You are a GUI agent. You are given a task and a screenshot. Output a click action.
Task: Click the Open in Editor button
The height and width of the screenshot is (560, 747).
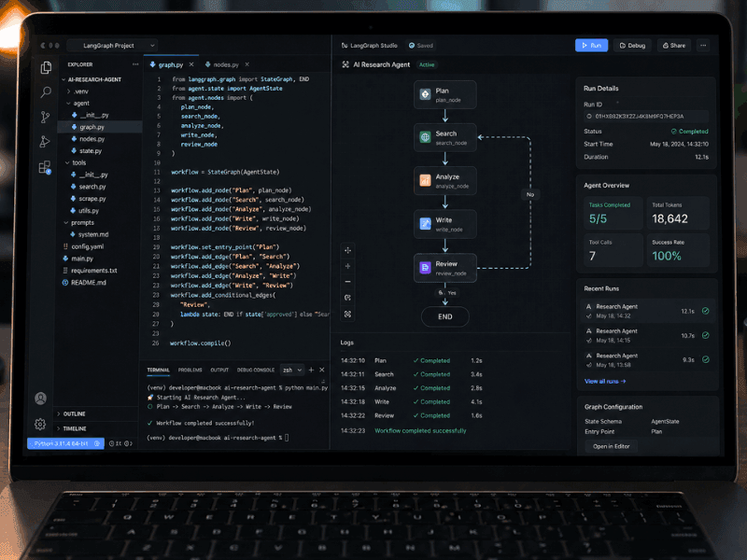point(611,446)
